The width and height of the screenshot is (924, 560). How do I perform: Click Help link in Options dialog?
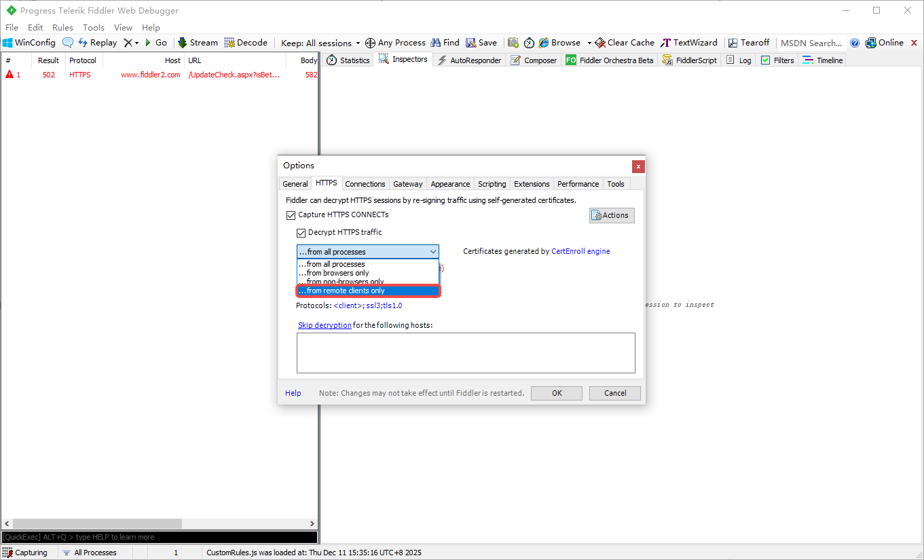293,393
